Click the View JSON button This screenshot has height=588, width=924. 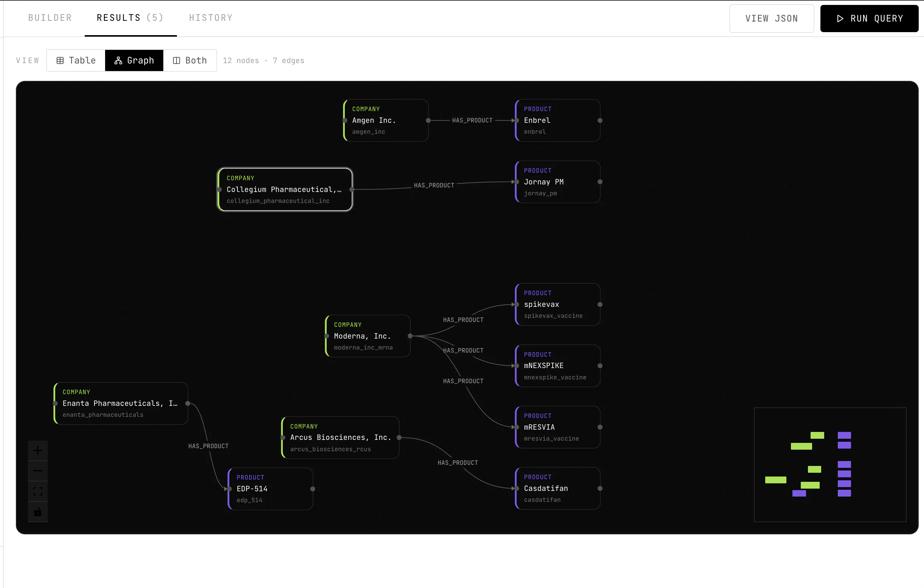(x=771, y=19)
